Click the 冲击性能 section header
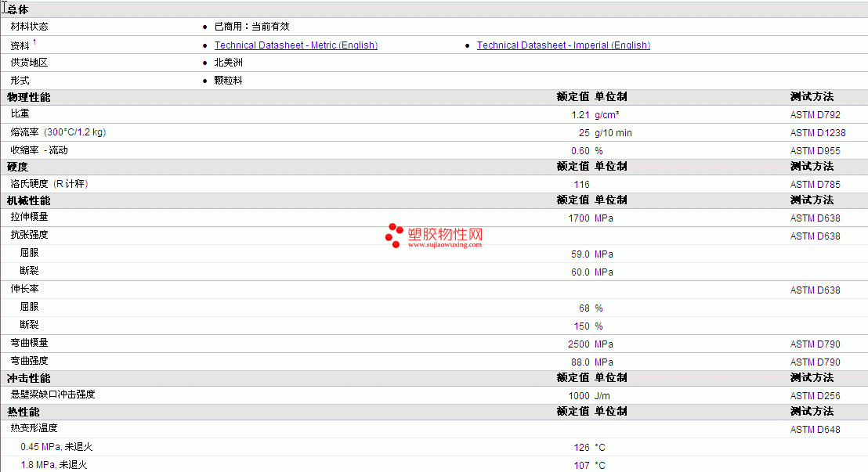 (29, 379)
